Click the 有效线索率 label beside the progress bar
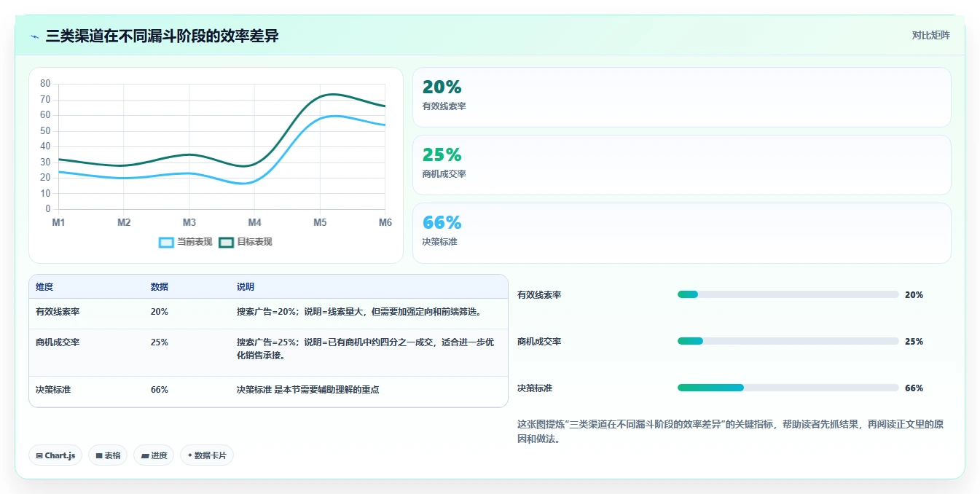Screen dimensions: 980x494 (x=539, y=295)
